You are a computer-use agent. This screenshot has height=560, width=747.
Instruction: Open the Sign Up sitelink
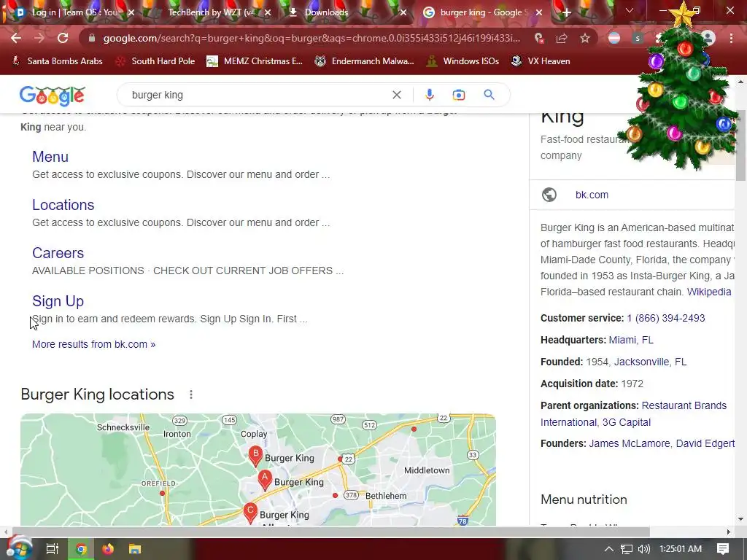click(58, 301)
